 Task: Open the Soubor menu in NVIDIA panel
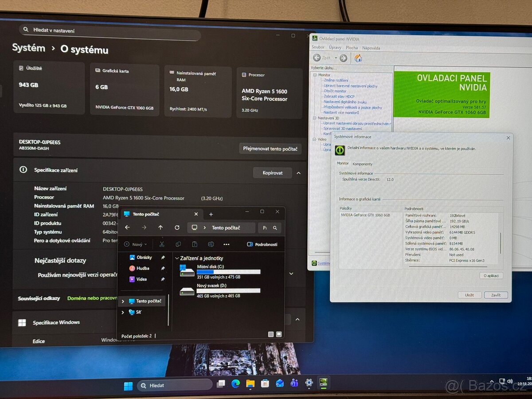(x=318, y=47)
